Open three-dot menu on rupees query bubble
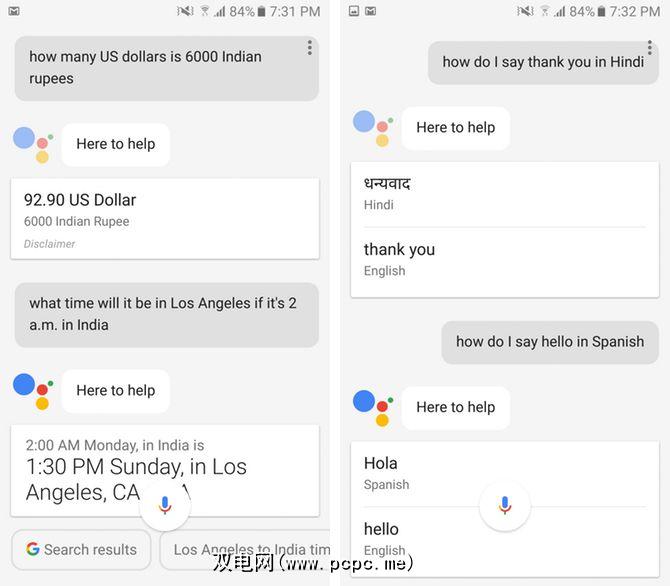 [x=310, y=48]
